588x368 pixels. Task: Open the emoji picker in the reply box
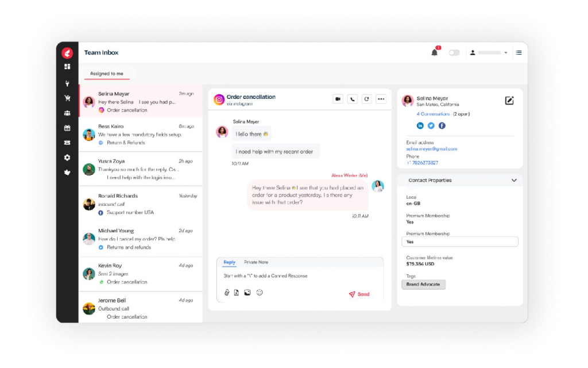click(x=260, y=293)
